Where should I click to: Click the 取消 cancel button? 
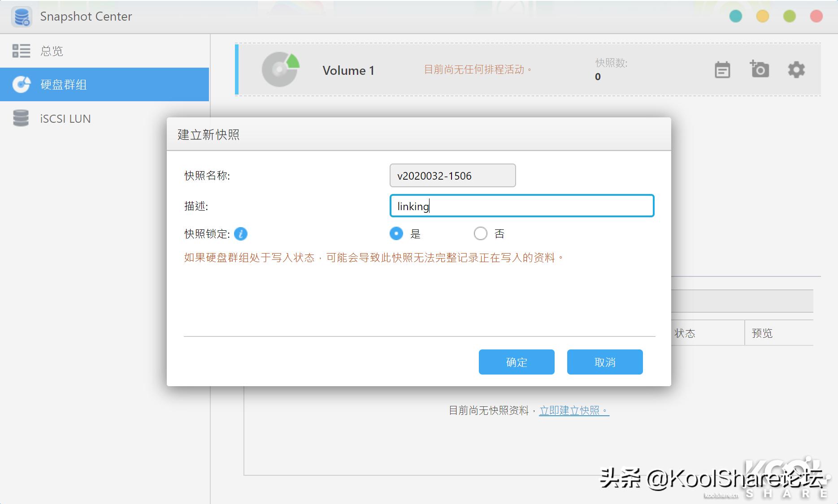[x=604, y=362]
